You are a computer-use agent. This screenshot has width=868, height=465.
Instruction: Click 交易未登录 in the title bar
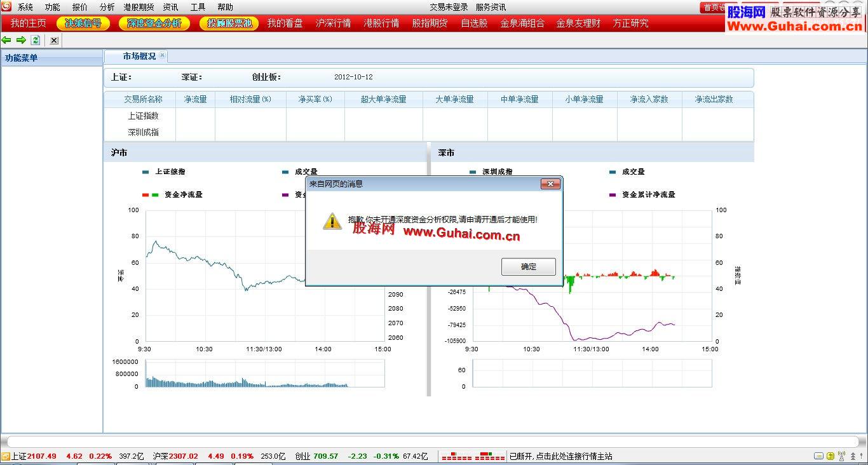[x=449, y=7]
